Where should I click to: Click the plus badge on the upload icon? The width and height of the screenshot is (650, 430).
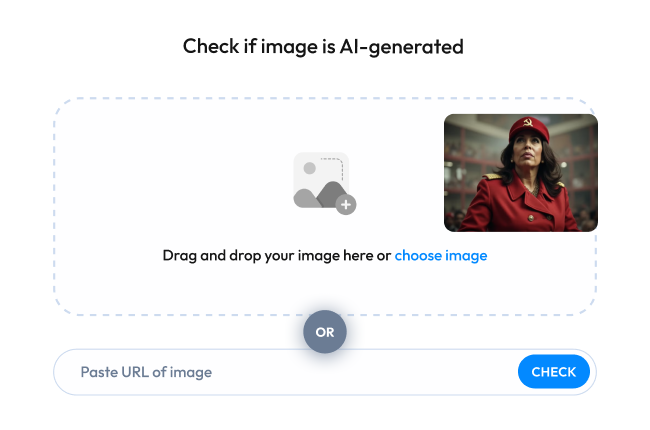[x=346, y=204]
